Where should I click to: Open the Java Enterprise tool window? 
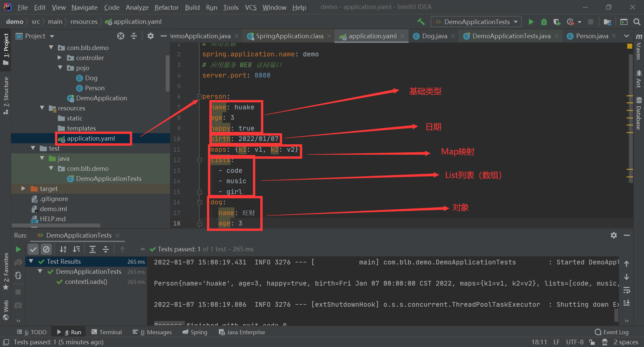(x=242, y=332)
